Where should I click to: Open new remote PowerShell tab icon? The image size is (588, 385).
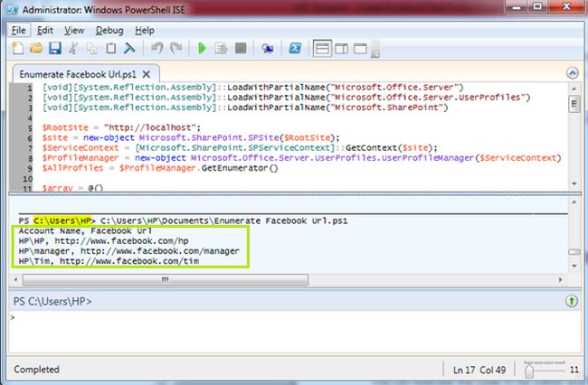point(268,48)
